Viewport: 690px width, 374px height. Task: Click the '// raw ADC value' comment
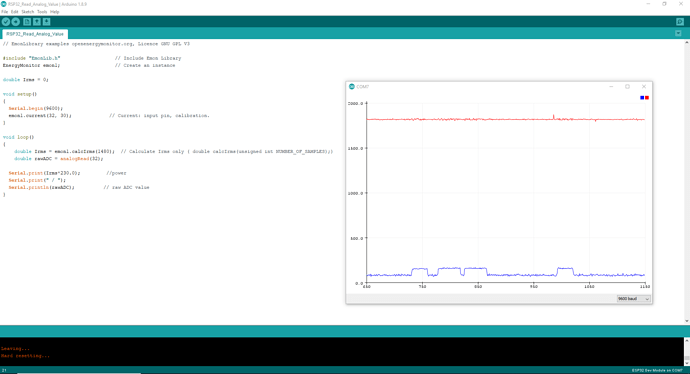pos(126,187)
